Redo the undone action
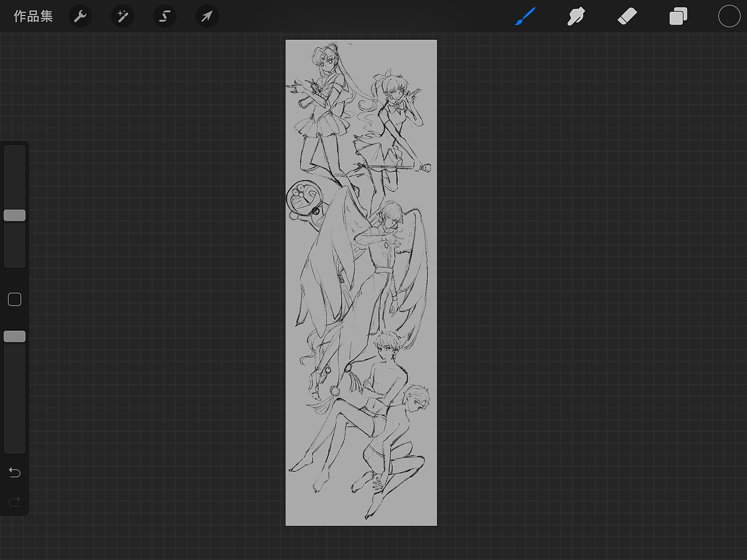The height and width of the screenshot is (560, 747). pyautogui.click(x=15, y=501)
